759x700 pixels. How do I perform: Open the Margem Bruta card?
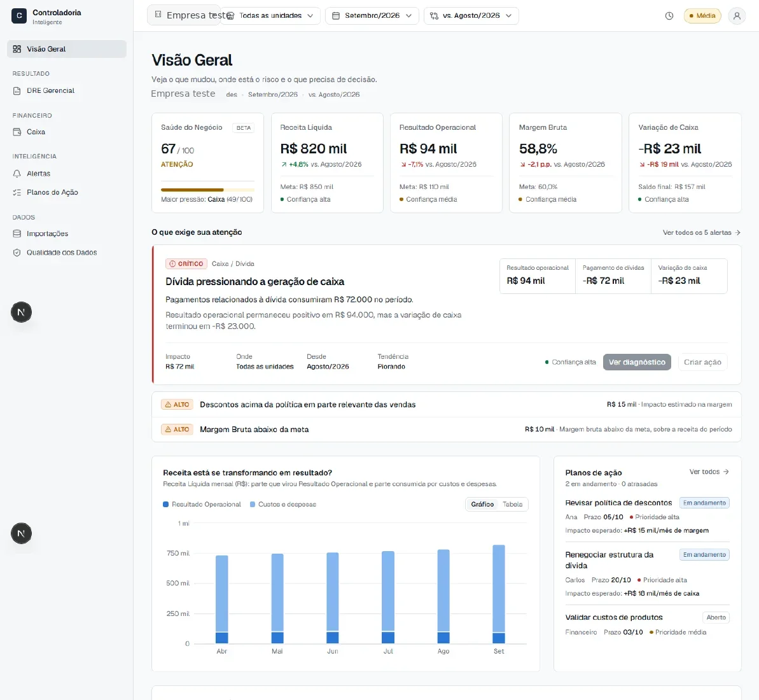pos(566,163)
